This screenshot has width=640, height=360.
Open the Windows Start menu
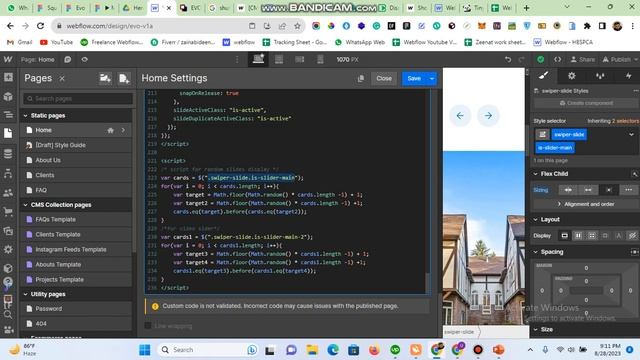pos(144,350)
